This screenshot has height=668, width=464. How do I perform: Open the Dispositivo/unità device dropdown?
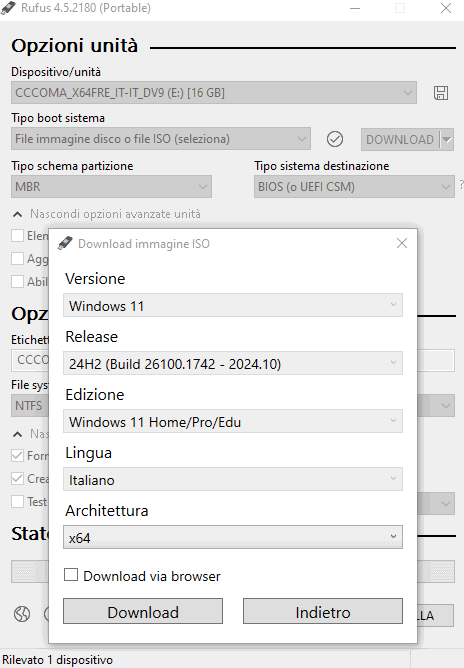pos(214,92)
